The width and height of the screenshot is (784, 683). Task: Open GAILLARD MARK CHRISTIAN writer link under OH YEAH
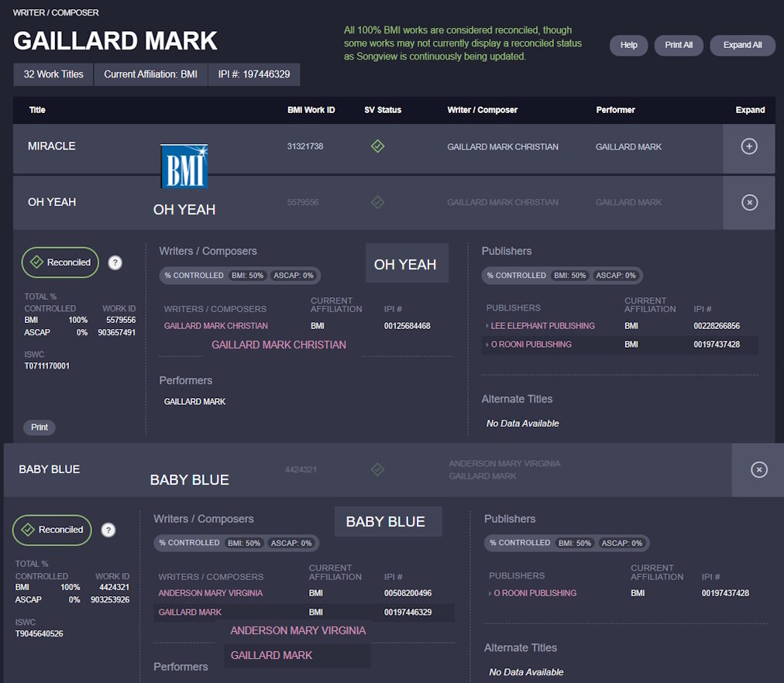point(216,326)
